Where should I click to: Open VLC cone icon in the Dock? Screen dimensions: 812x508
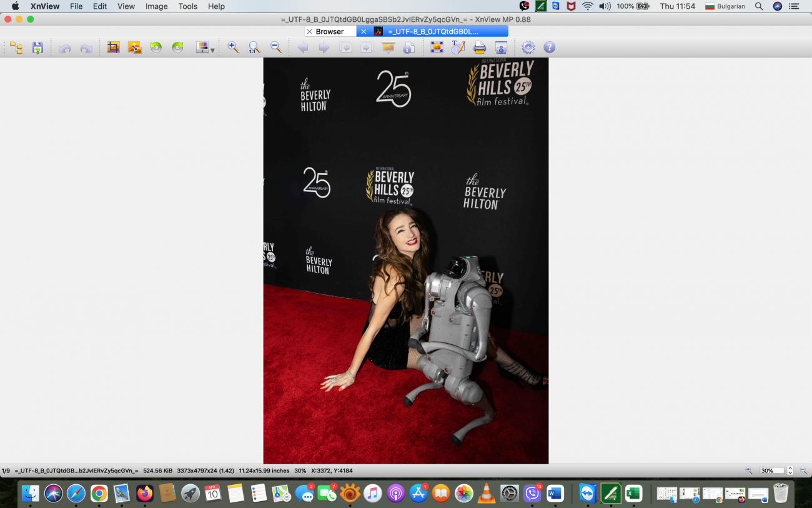[x=486, y=493]
